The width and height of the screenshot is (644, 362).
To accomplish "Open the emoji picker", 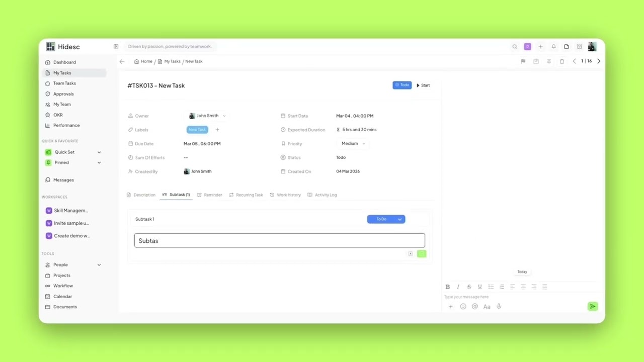I will click(463, 307).
